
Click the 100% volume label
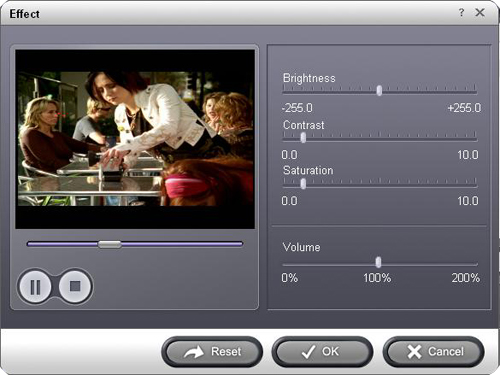pos(377,278)
